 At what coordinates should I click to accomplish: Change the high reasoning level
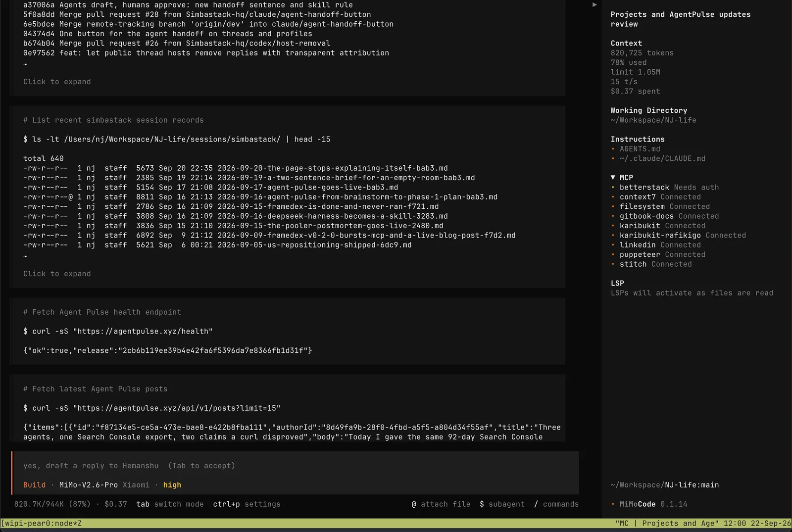(172, 485)
